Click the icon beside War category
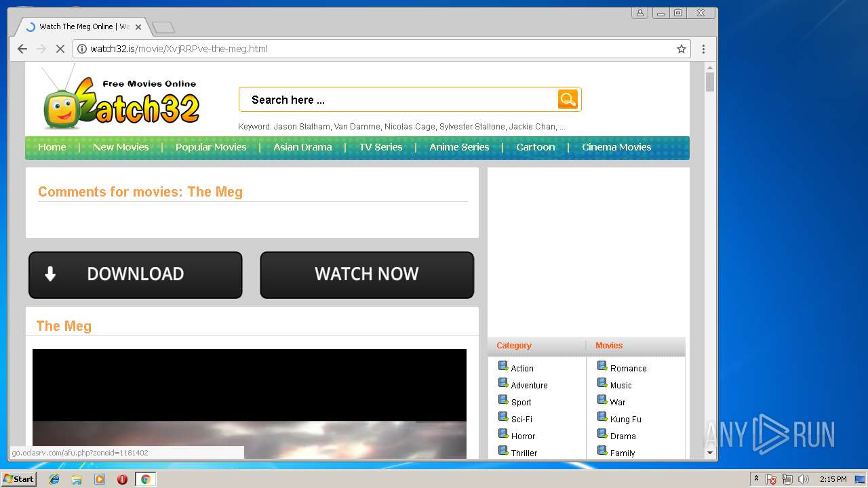Image resolution: width=868 pixels, height=488 pixels. coord(602,400)
